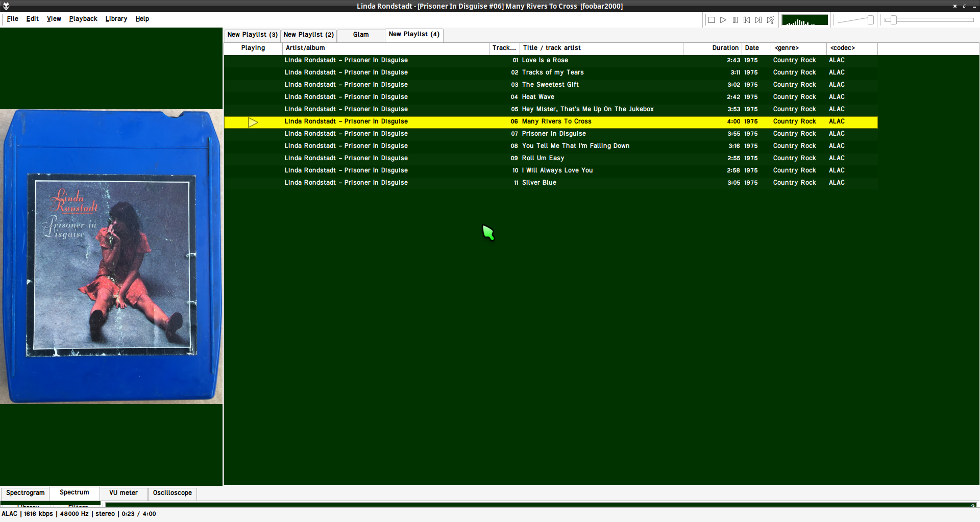Select track 'Roll Um Easy'
980x522 pixels.
pyautogui.click(x=551, y=158)
